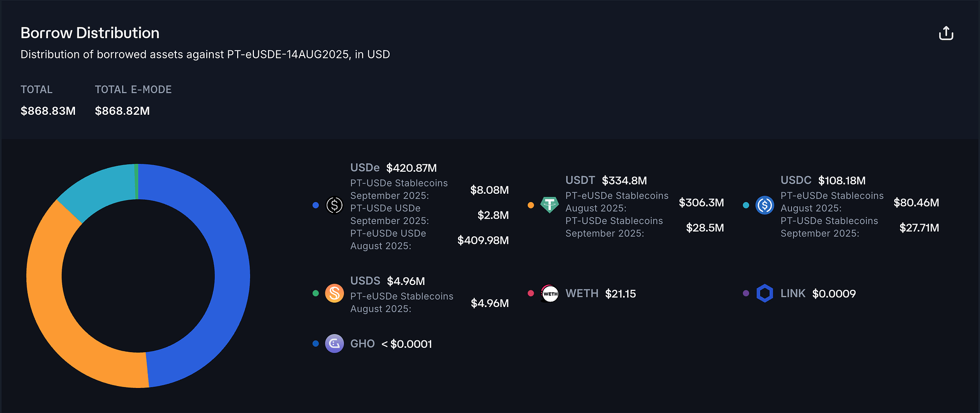The image size is (980, 413).
Task: Click the teal USDC legend dot
Action: click(x=746, y=205)
